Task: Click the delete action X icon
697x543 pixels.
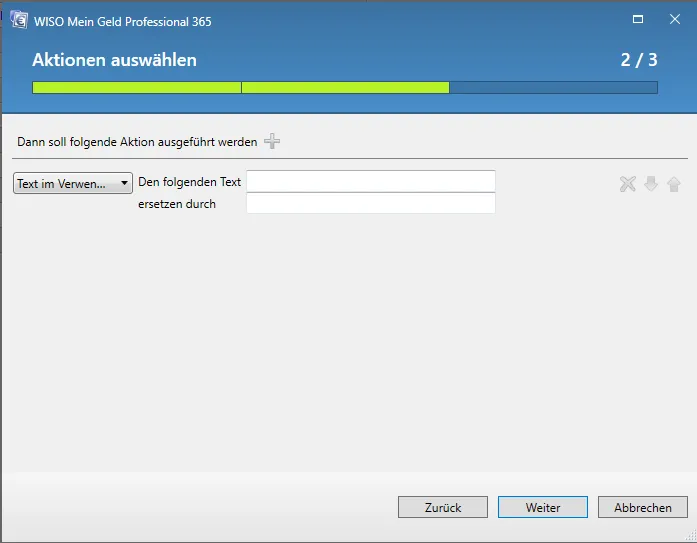Action: pos(628,184)
